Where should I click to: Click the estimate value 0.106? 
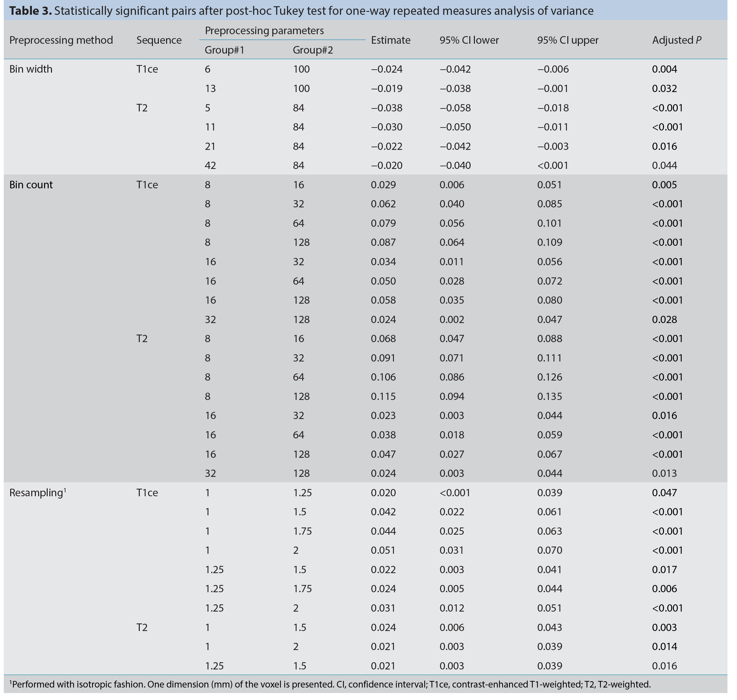[x=383, y=377]
